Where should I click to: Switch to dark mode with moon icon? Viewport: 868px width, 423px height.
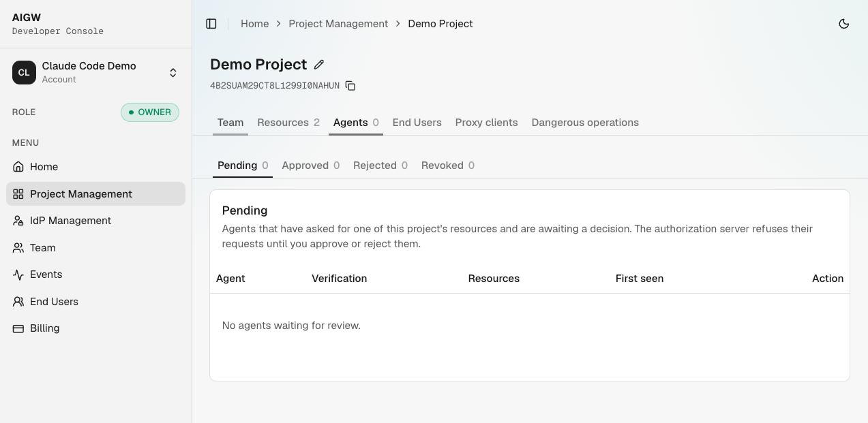tap(844, 24)
